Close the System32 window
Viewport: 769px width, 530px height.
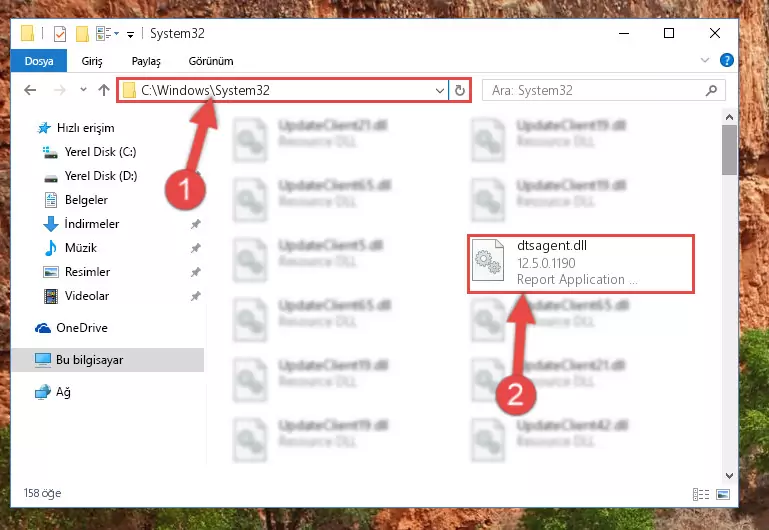point(715,33)
